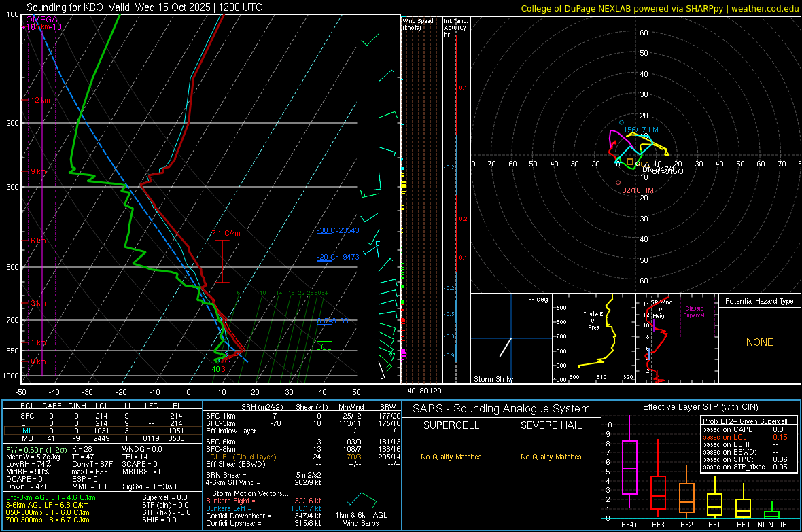The image size is (802, 532).
Task: Click the 3 km height marker
Action: [38, 303]
